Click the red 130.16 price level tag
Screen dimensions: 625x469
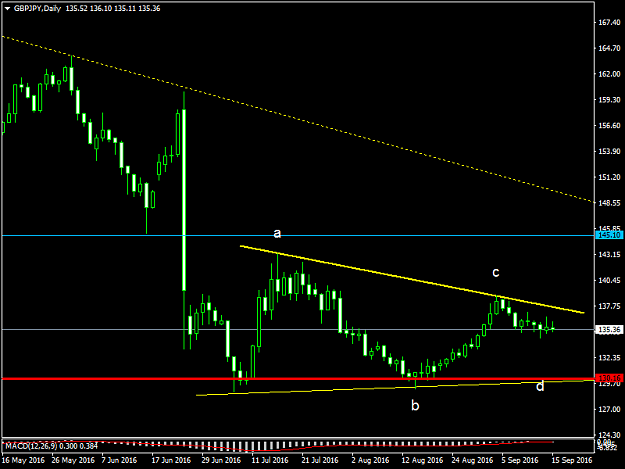point(609,378)
